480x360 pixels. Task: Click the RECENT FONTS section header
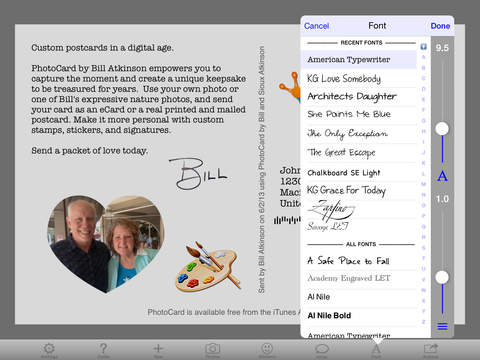361,43
